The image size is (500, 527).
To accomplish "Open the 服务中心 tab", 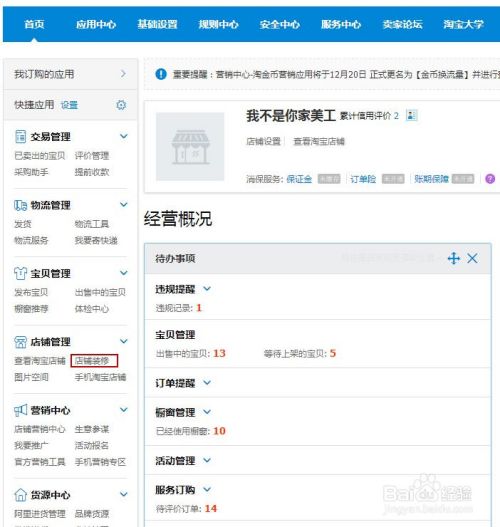I will click(341, 24).
